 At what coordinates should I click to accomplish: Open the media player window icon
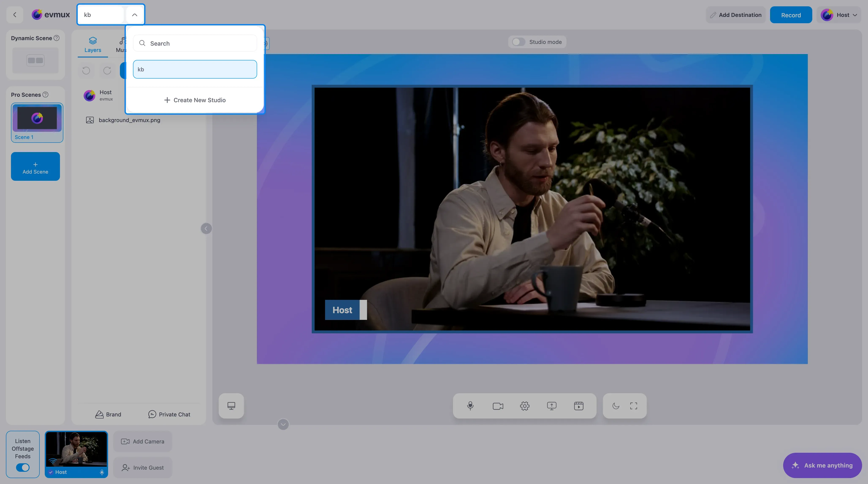(x=579, y=406)
